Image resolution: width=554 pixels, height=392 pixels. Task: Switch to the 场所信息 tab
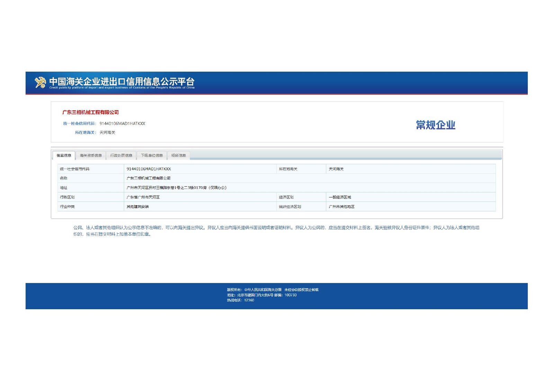(x=179, y=155)
